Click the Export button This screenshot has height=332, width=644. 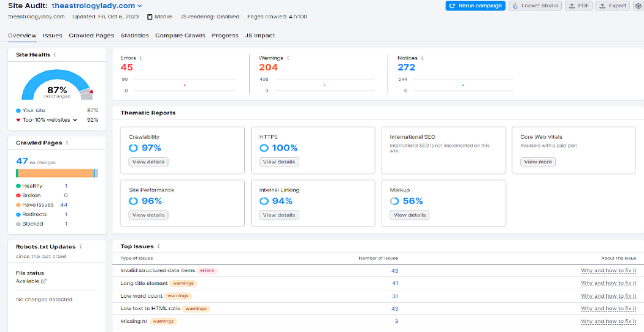613,6
